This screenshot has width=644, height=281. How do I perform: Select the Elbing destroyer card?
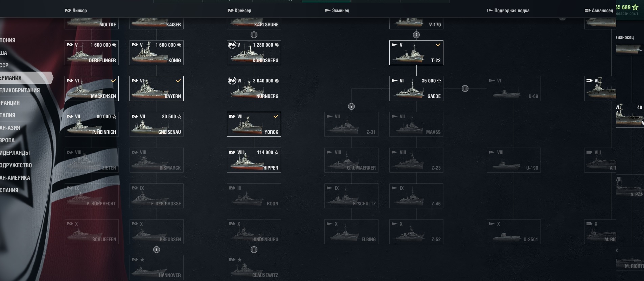click(x=351, y=232)
